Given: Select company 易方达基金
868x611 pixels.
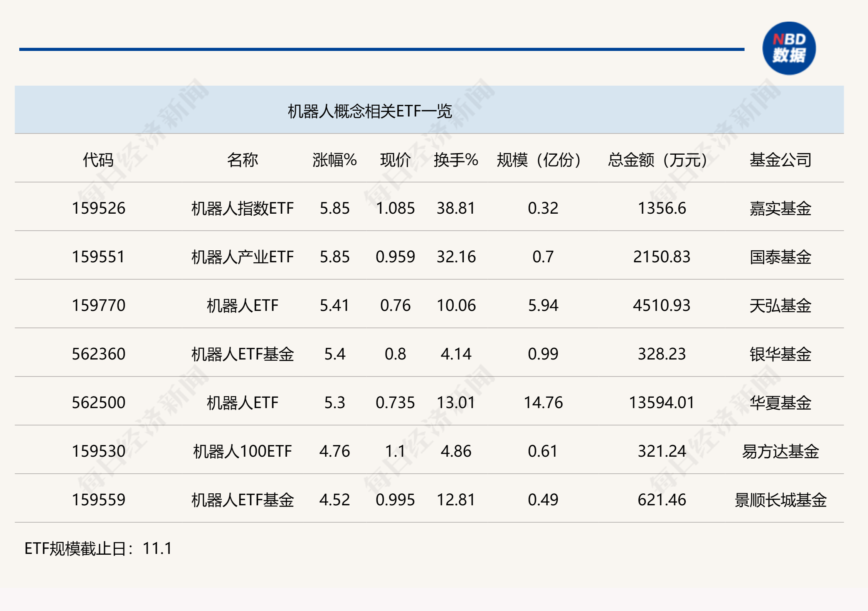Looking at the screenshot, I should pyautogui.click(x=781, y=451).
